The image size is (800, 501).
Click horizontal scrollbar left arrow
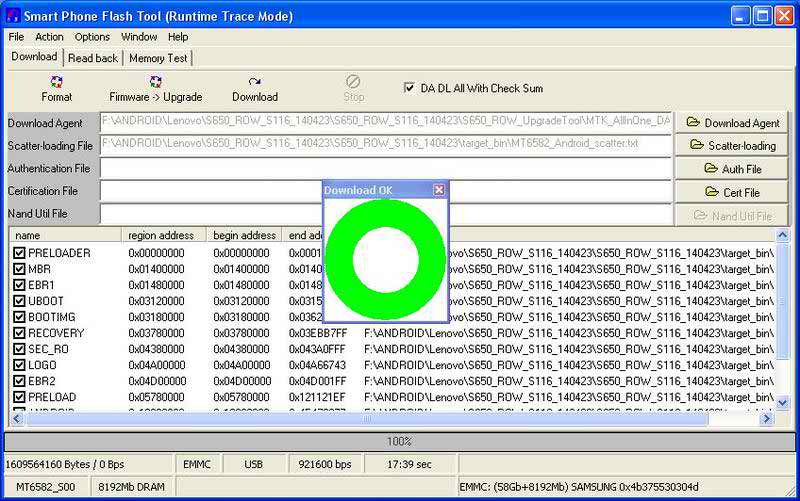coord(17,419)
